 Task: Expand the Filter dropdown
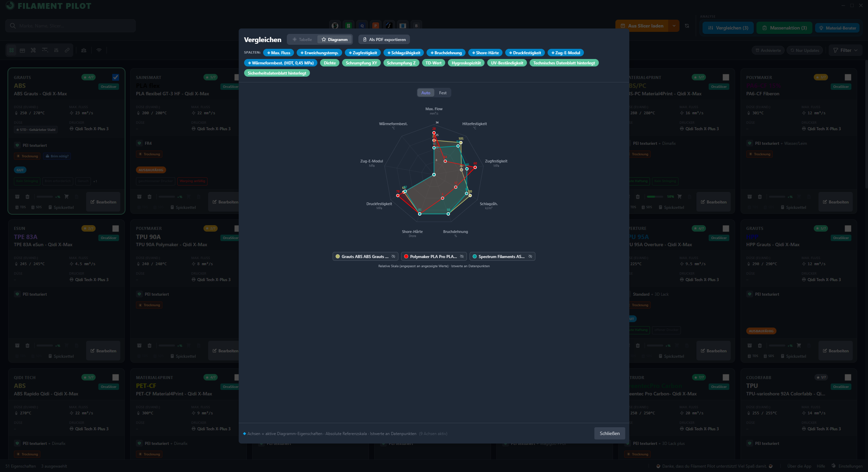845,50
